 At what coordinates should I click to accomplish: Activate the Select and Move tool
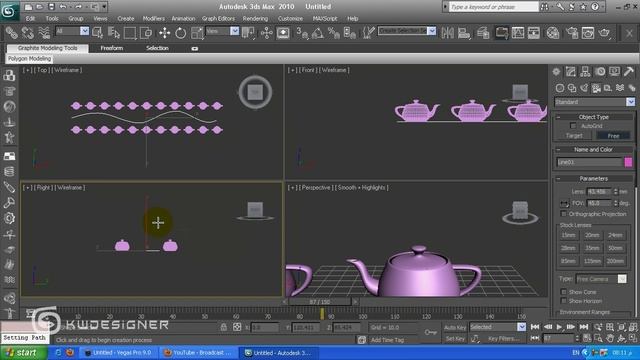(x=164, y=33)
